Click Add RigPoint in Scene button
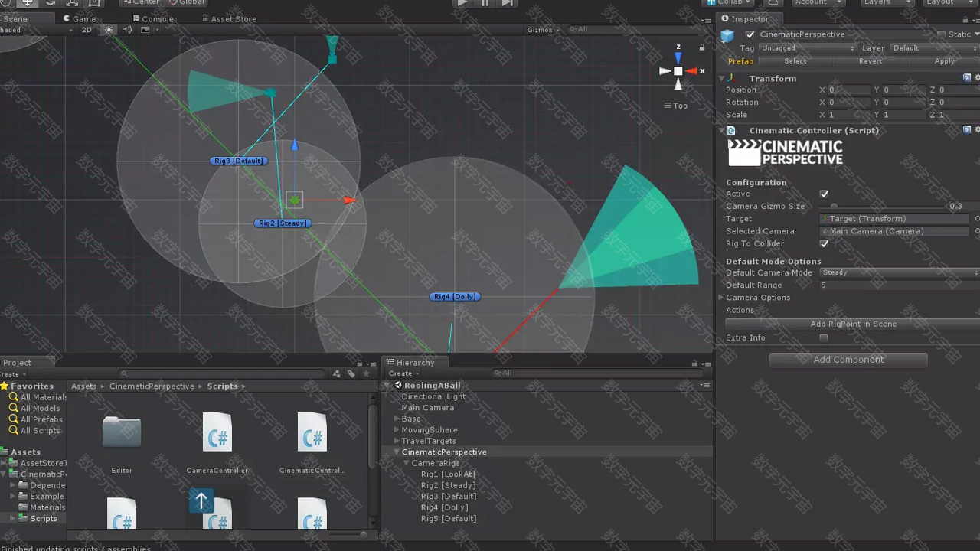The width and height of the screenshot is (980, 551). click(853, 324)
